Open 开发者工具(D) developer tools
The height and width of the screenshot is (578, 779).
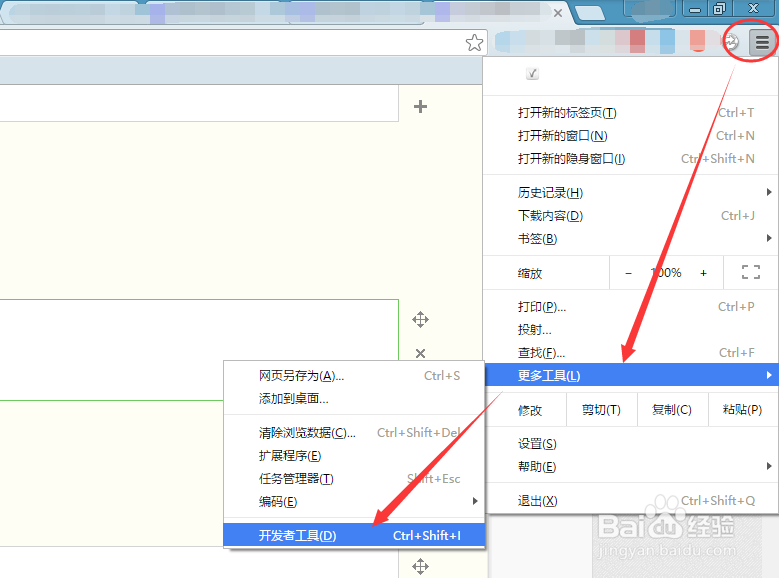pyautogui.click(x=354, y=535)
